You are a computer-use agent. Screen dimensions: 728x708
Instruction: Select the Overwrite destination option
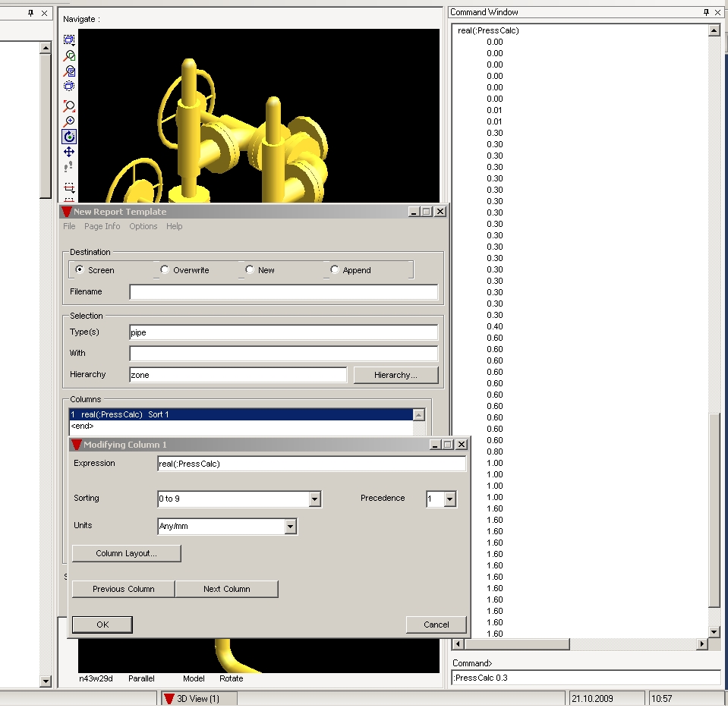165,269
